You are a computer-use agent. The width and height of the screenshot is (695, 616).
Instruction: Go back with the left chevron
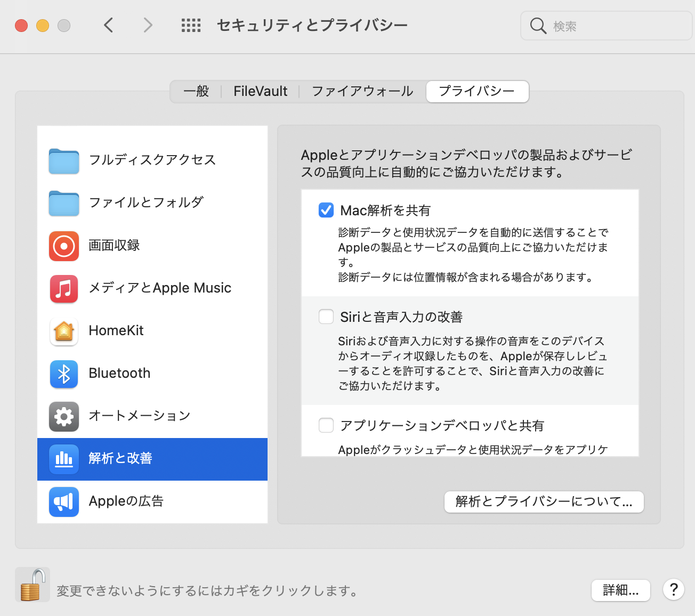coord(109,25)
